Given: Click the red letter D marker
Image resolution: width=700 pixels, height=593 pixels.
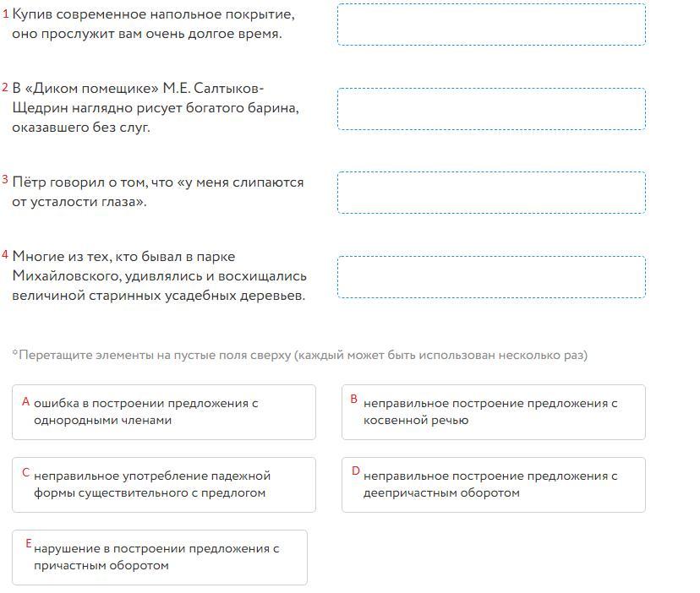Looking at the screenshot, I should tap(355, 471).
